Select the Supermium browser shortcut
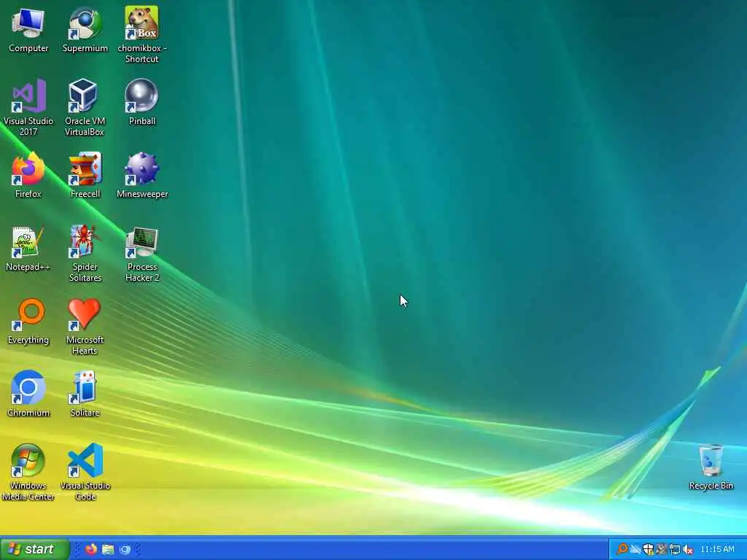The height and width of the screenshot is (560, 747). [x=85, y=29]
